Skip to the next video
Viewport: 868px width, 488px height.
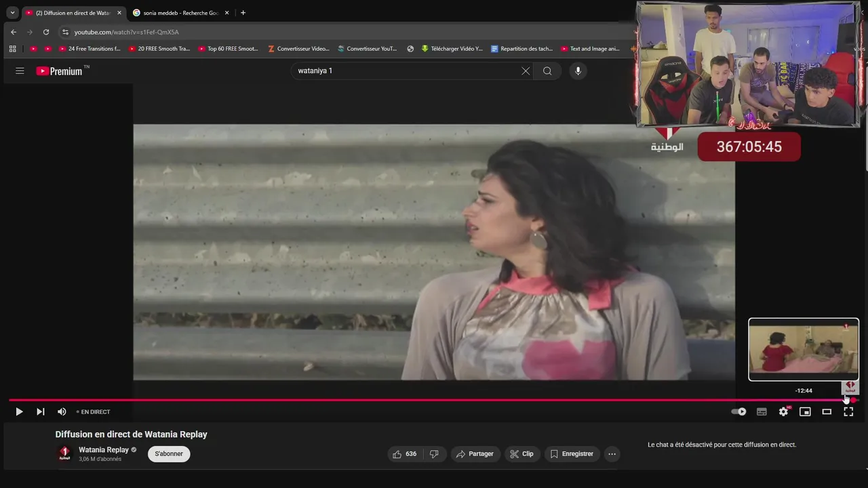[40, 411]
